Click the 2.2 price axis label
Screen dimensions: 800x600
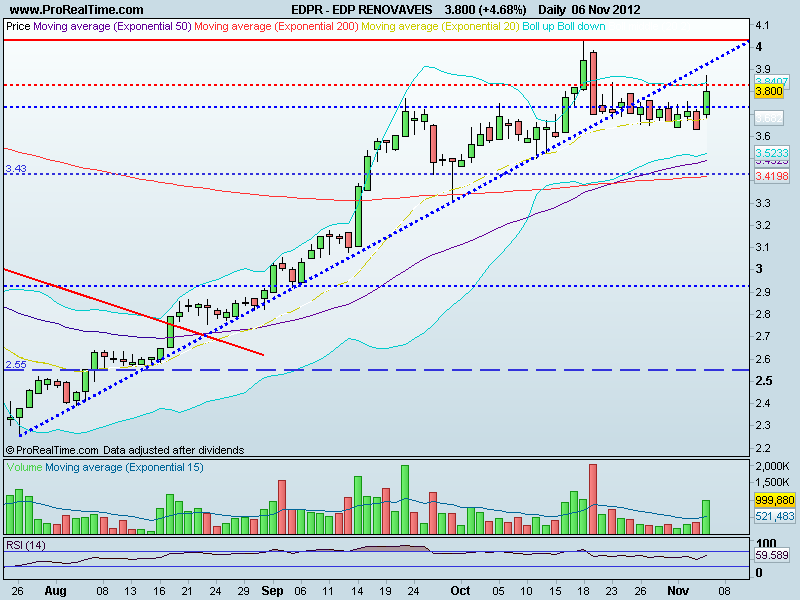click(x=763, y=447)
